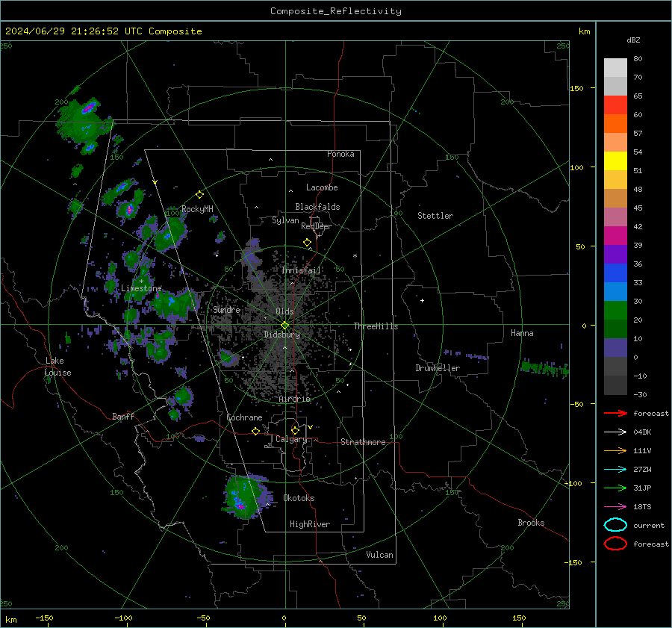Click the Sylvan label

pos(285,220)
